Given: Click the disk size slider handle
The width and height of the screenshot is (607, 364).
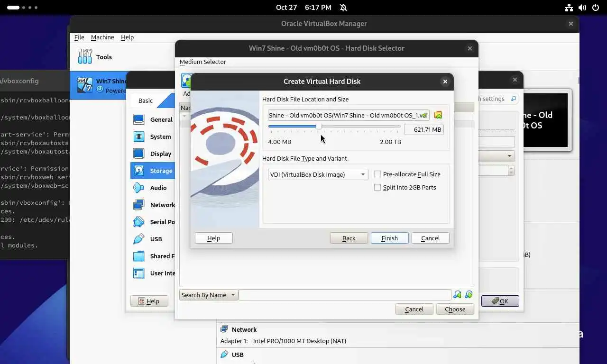Looking at the screenshot, I should pyautogui.click(x=319, y=127).
